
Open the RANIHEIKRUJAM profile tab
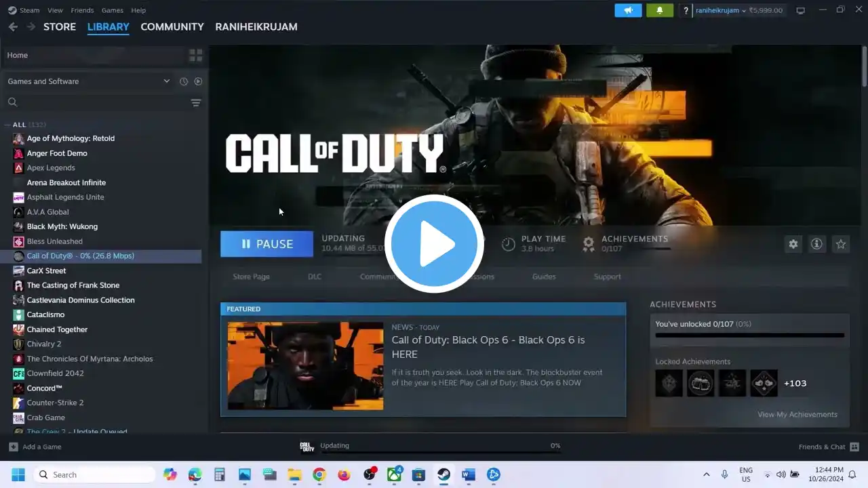256,26
